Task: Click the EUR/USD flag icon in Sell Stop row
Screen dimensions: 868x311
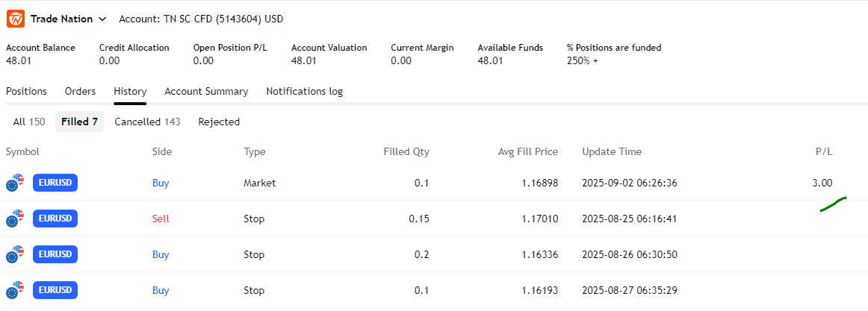Action: point(15,219)
